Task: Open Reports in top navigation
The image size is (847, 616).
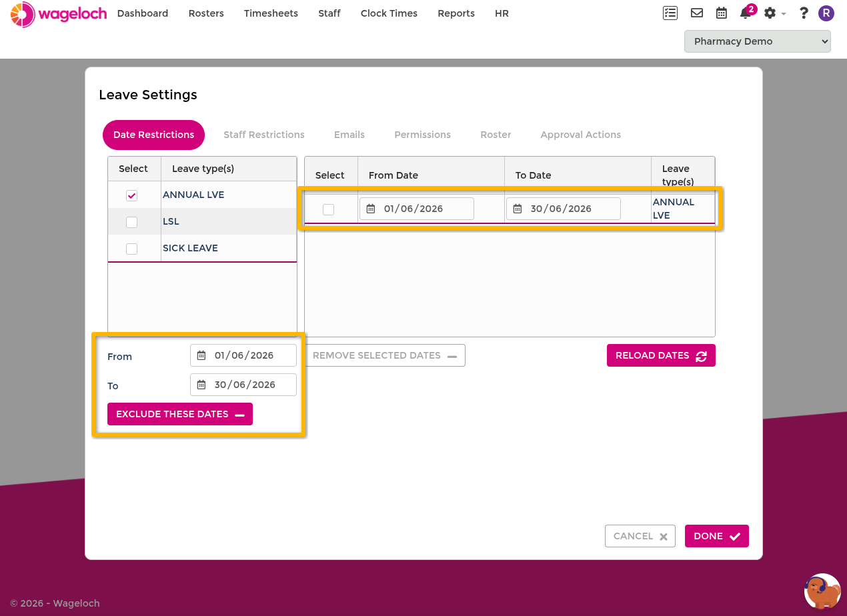Action: [456, 13]
